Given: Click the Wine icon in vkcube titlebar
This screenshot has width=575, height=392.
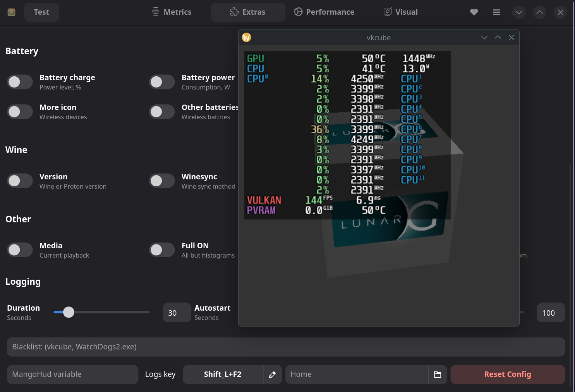Looking at the screenshot, I should click(246, 37).
